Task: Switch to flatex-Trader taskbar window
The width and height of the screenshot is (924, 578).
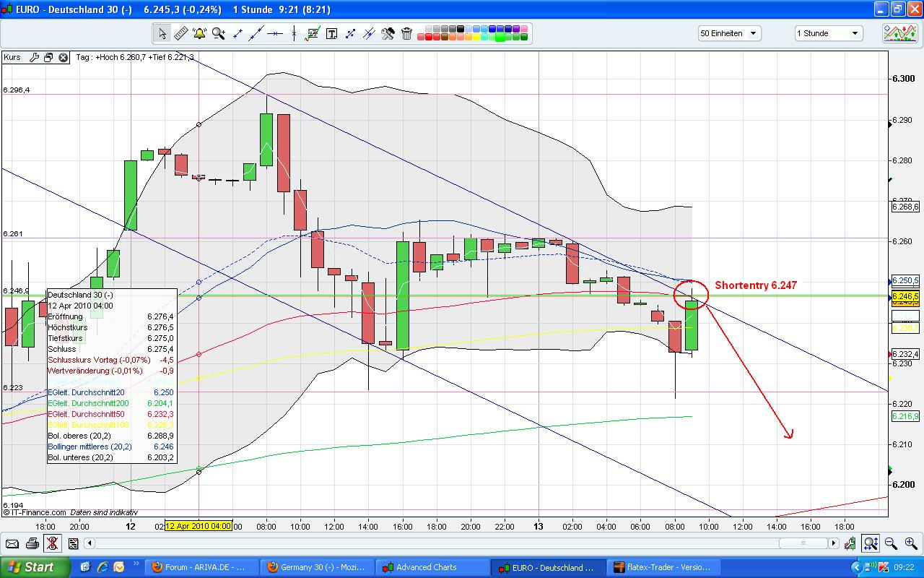Action: (662, 567)
